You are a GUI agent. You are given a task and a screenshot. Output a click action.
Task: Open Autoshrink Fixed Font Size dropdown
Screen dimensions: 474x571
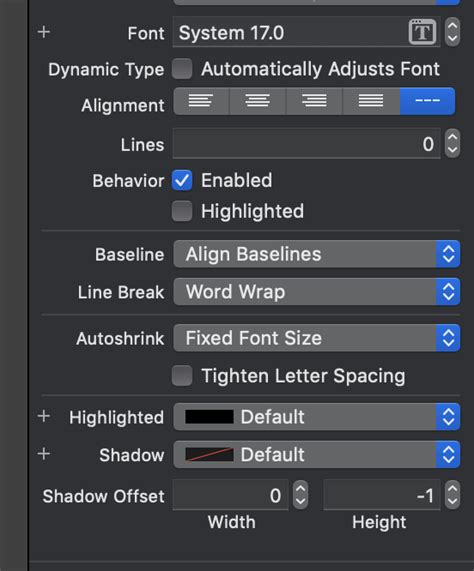pyautogui.click(x=317, y=338)
